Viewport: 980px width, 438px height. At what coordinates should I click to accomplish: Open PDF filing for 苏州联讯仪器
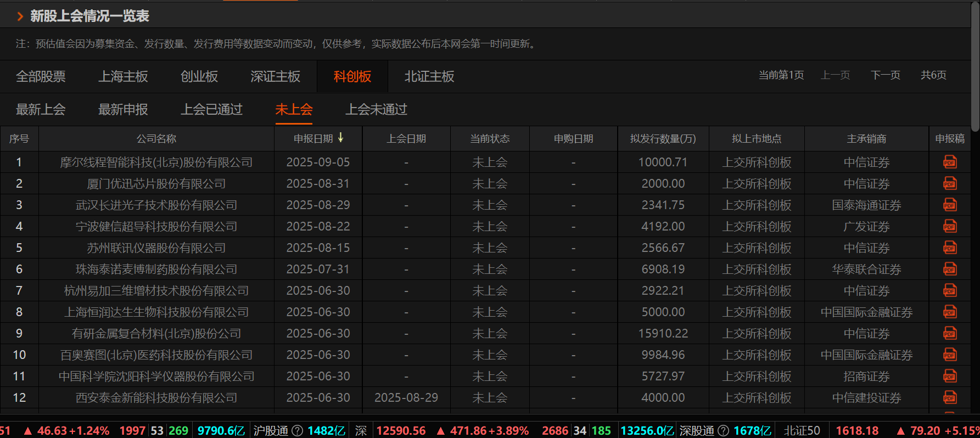point(950,248)
